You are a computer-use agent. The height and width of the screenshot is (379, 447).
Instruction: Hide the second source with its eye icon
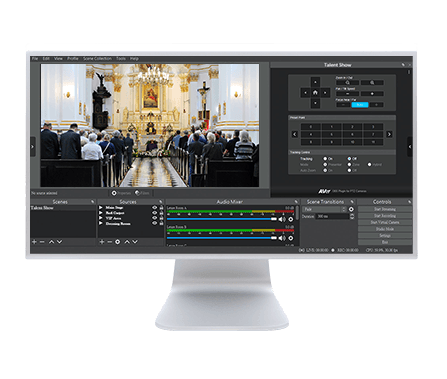154,213
